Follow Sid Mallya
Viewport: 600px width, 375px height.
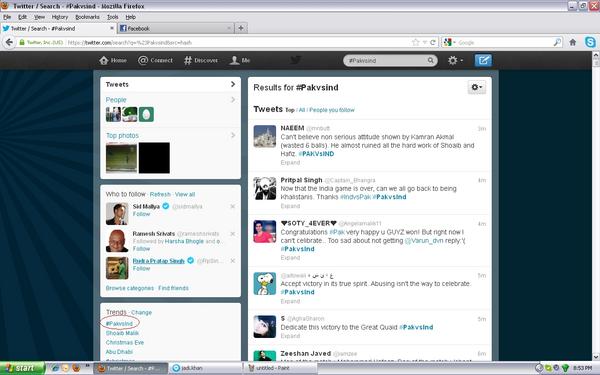click(x=141, y=214)
